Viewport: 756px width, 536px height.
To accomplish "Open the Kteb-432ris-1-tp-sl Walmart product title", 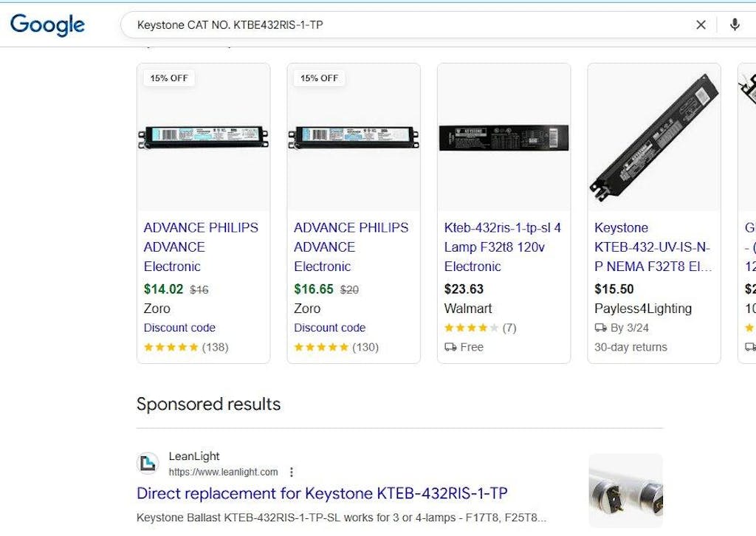I will click(x=502, y=247).
